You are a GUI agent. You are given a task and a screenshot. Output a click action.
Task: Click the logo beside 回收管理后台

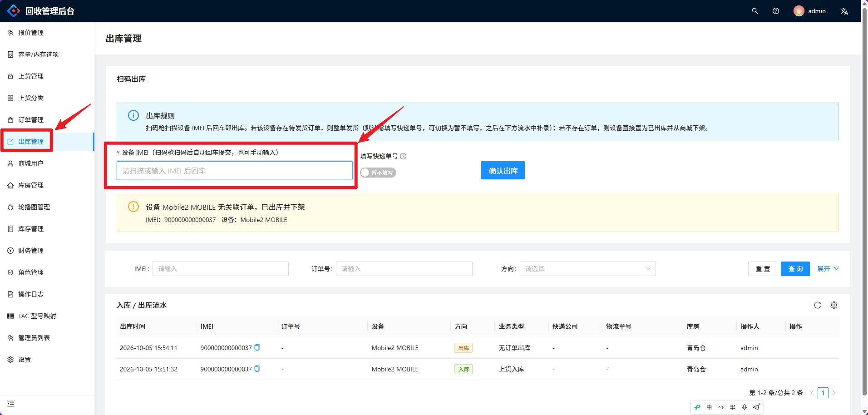14,11
